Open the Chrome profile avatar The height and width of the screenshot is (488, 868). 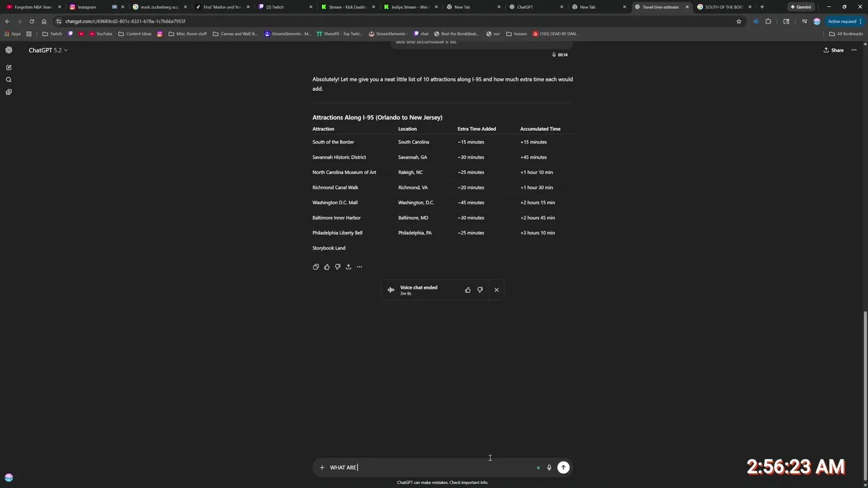coord(816,21)
